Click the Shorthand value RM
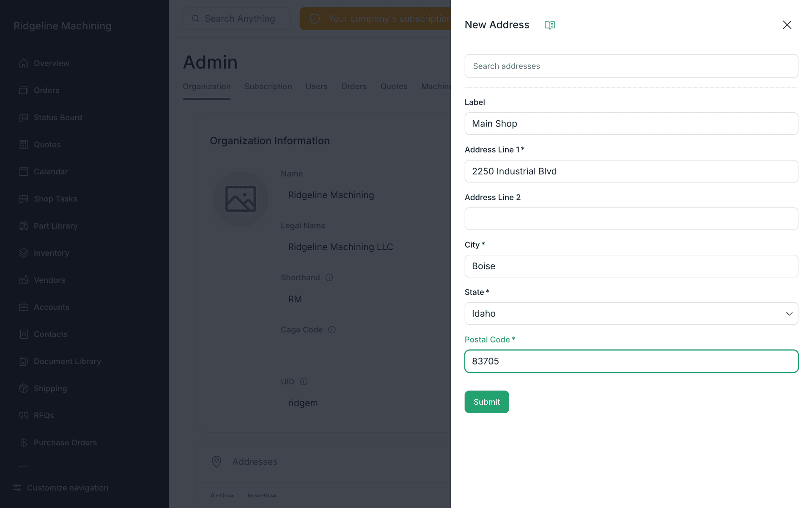 [x=295, y=299]
